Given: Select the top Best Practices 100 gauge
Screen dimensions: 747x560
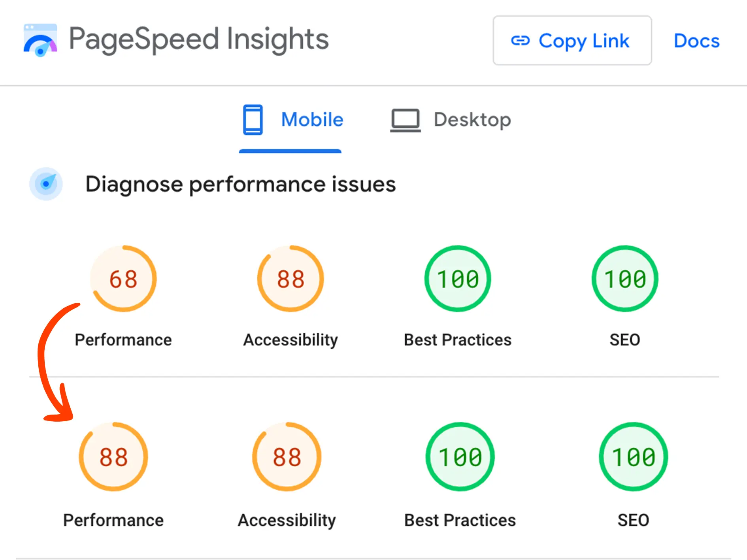Looking at the screenshot, I should click(x=458, y=279).
